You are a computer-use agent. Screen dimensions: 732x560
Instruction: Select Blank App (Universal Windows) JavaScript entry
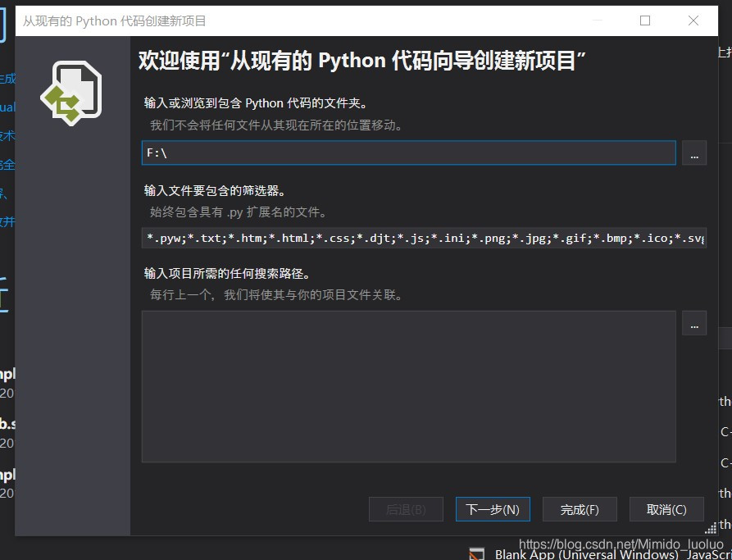(613, 555)
